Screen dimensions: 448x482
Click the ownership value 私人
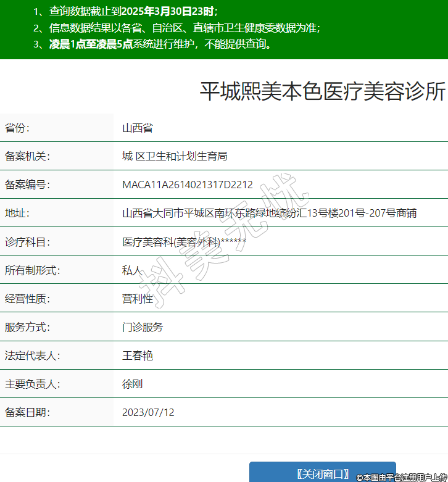[133, 270]
